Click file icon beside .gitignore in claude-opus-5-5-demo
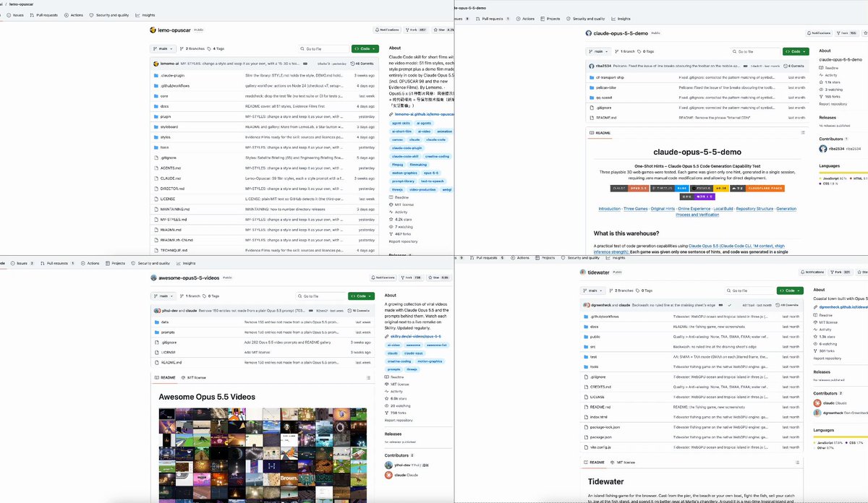 591,107
